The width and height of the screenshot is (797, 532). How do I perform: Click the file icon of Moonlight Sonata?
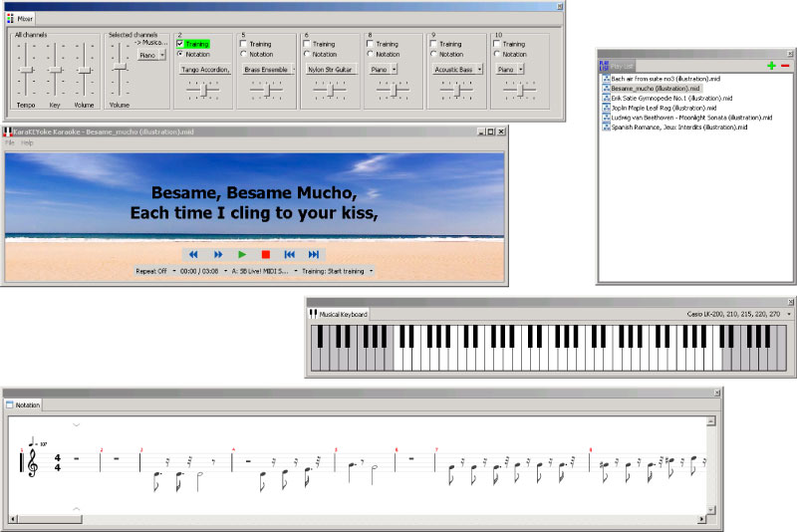pos(606,118)
